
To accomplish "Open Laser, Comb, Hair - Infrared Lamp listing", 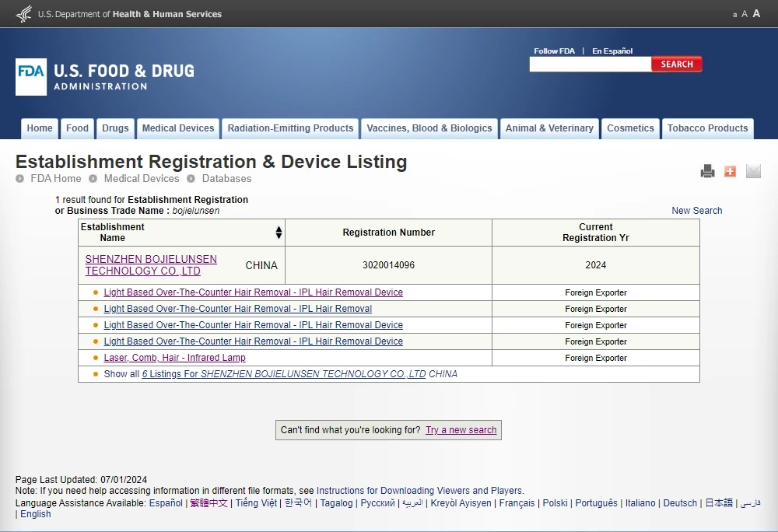I will 174,358.
